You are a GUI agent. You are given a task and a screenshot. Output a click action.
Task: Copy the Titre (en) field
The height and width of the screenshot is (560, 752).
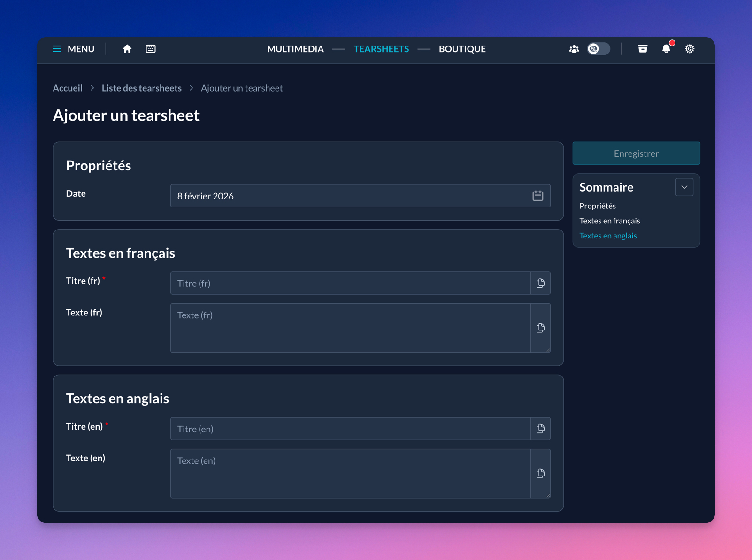541,429
